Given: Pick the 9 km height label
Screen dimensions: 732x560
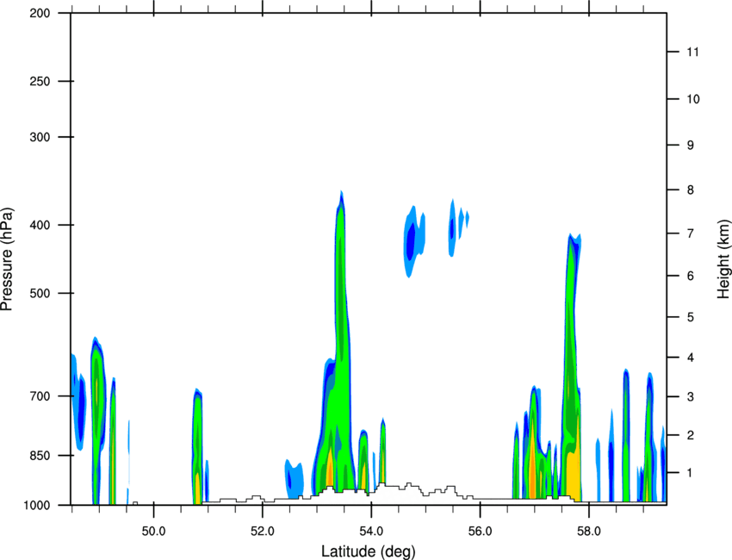Looking at the screenshot, I should coord(691,146).
